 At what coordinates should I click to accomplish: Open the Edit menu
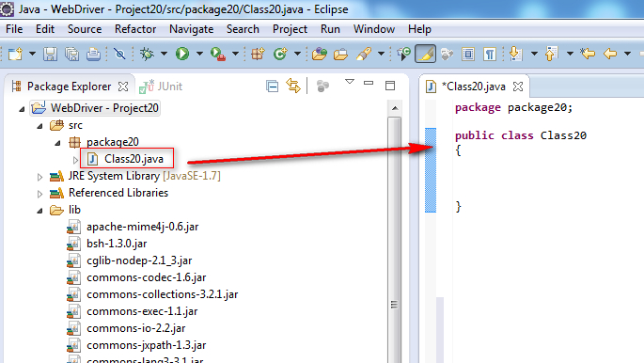tap(45, 29)
